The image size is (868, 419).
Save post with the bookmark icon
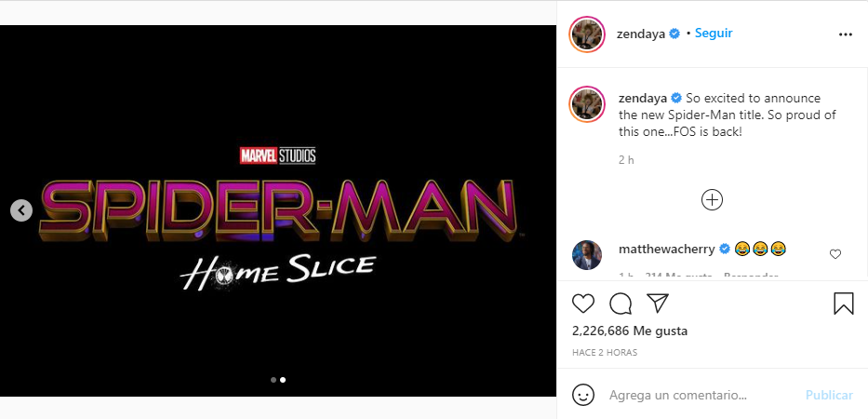843,304
